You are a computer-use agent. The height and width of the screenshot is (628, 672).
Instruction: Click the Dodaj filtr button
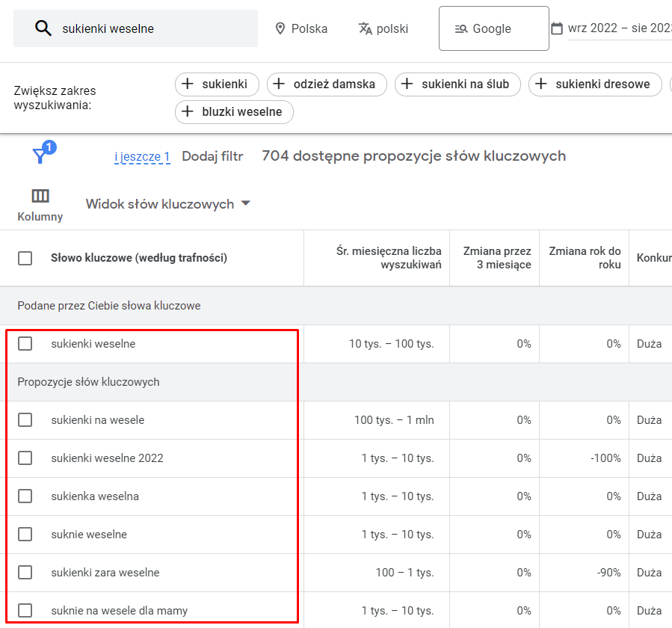coord(212,156)
